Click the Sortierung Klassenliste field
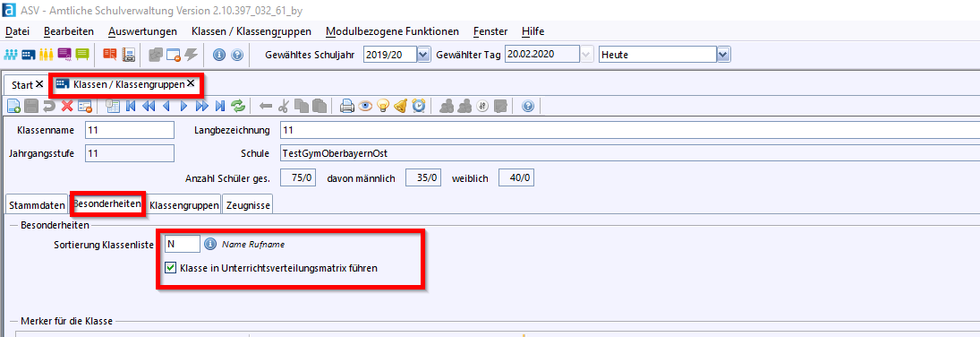The height and width of the screenshot is (337, 980). point(183,245)
